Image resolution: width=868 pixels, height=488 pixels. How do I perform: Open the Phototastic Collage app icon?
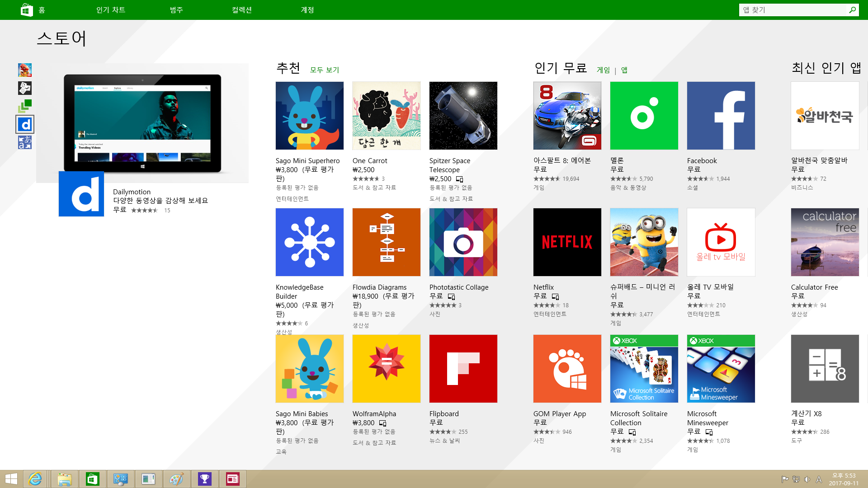[x=463, y=242]
